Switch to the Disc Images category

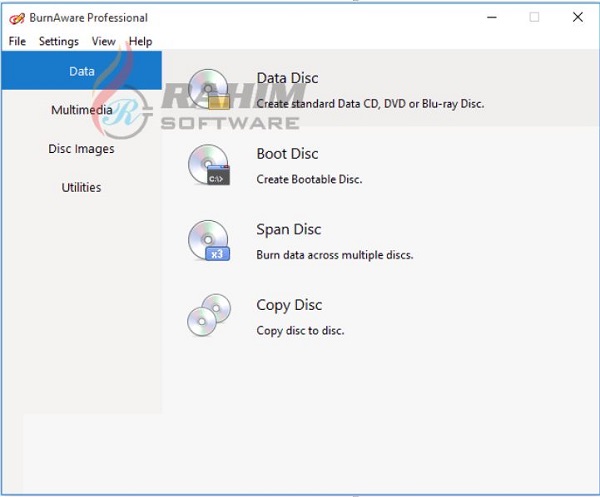[82, 148]
